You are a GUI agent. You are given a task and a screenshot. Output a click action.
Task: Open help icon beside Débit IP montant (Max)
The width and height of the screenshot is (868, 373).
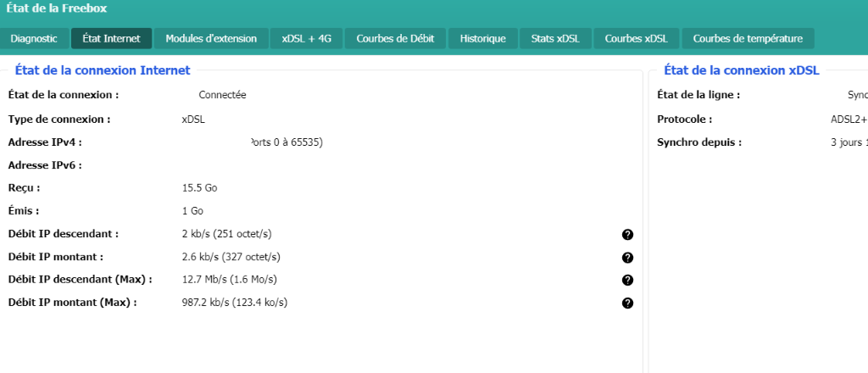(627, 303)
